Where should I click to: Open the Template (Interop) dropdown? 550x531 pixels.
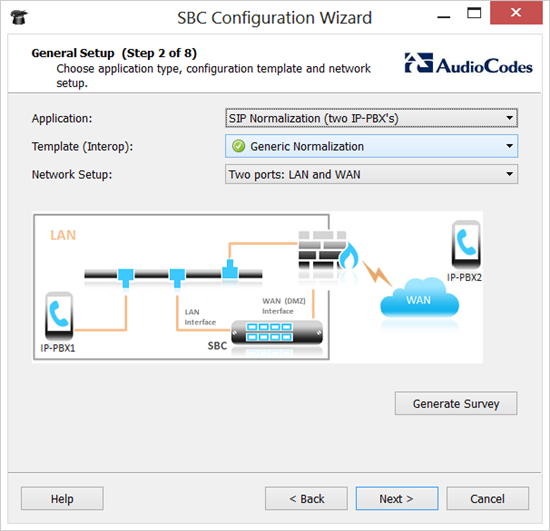(371, 146)
